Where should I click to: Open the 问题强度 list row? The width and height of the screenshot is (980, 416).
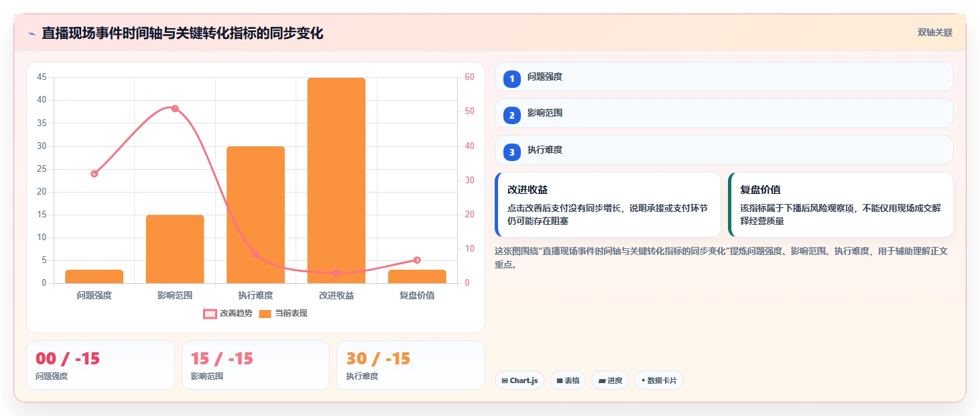724,76
